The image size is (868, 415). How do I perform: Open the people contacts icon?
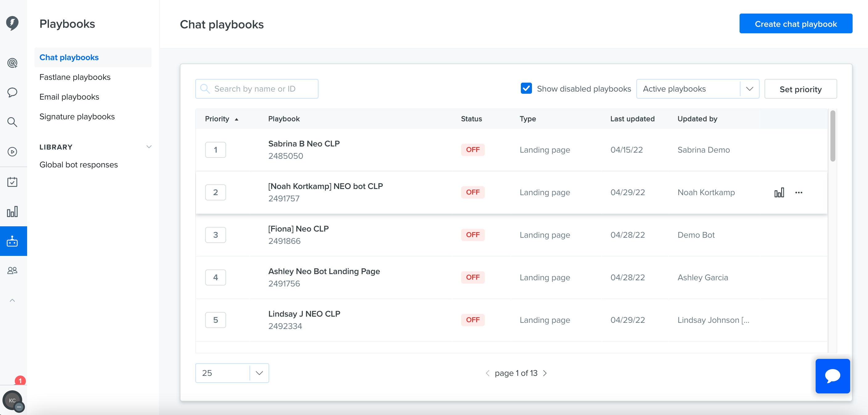12,271
